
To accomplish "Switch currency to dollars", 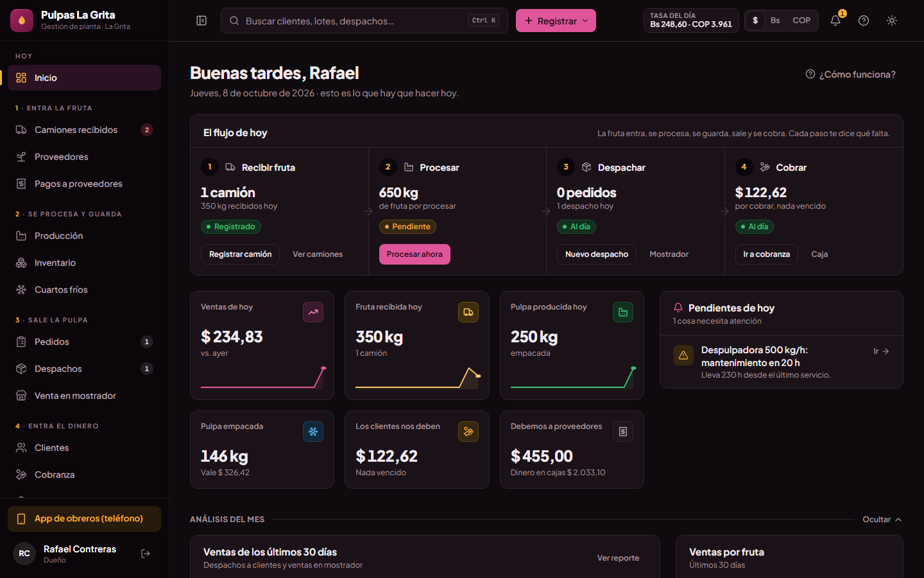I will 755,21.
